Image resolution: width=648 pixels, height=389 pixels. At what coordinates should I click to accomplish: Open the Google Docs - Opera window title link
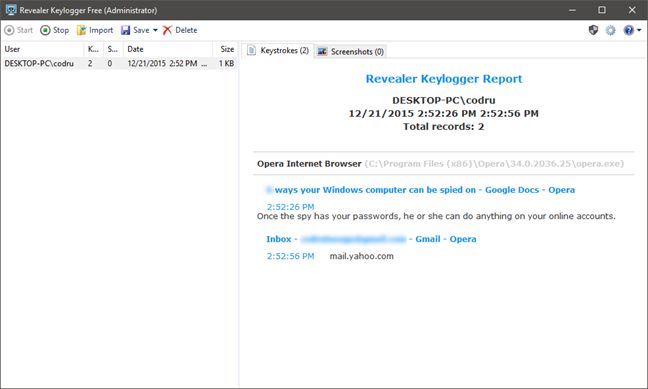421,190
